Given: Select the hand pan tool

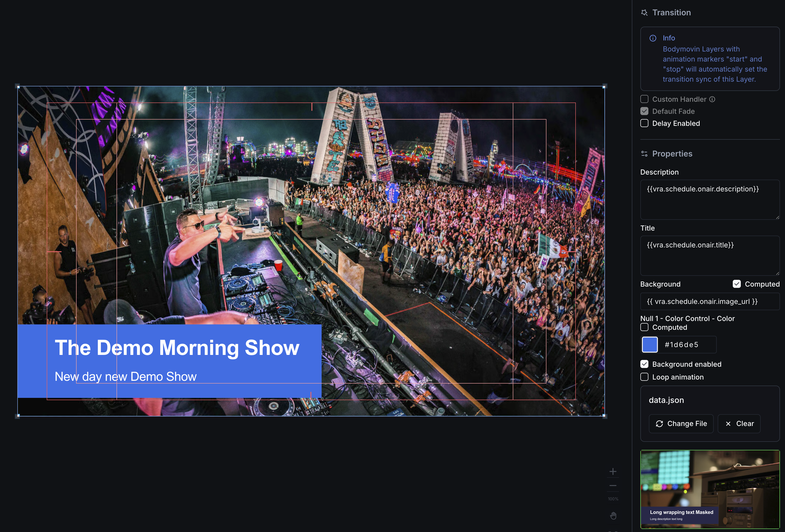Looking at the screenshot, I should (613, 516).
